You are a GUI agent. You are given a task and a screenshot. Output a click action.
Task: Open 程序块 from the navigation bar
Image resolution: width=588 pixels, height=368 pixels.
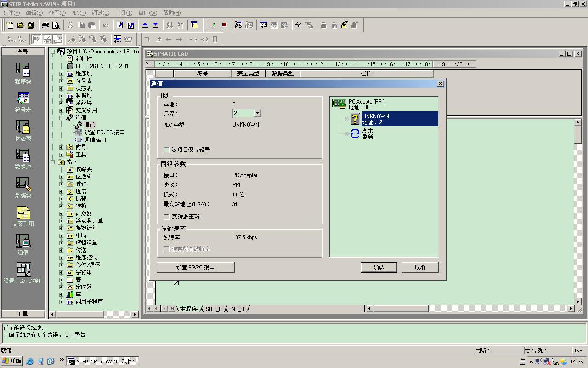(x=23, y=74)
